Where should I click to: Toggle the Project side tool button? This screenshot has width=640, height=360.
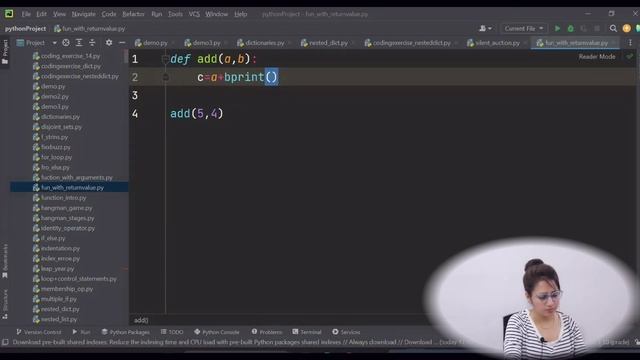pyautogui.click(x=5, y=52)
